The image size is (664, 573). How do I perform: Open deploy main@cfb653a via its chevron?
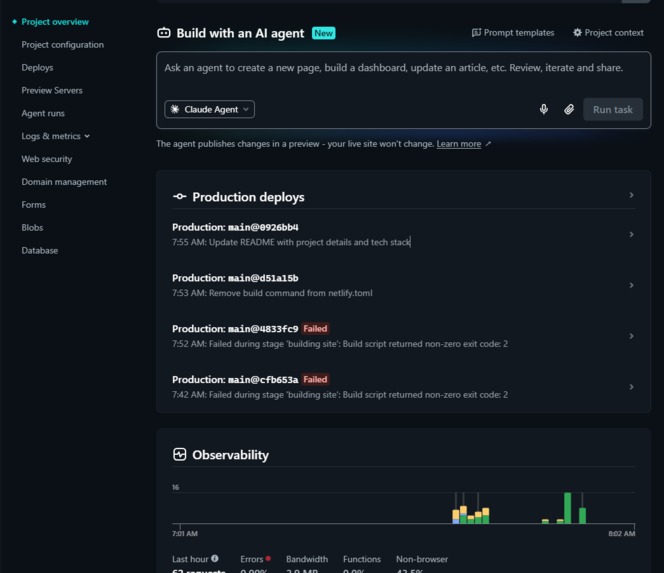coord(631,387)
